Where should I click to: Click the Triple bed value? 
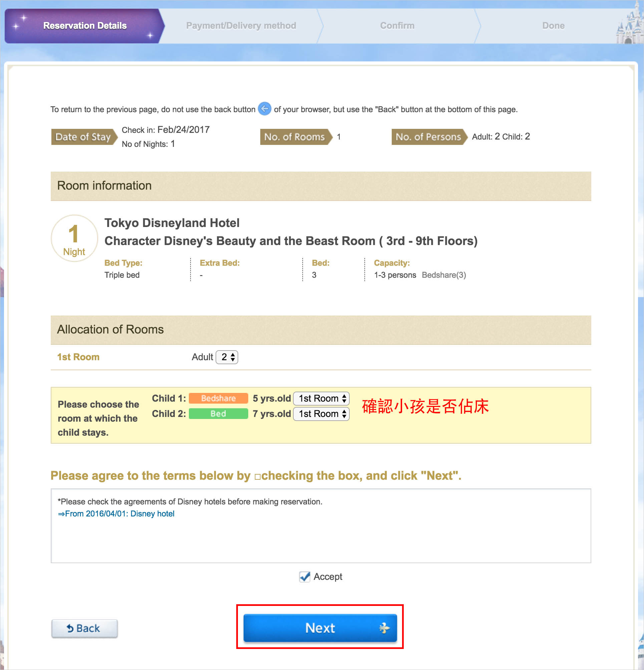tap(122, 275)
